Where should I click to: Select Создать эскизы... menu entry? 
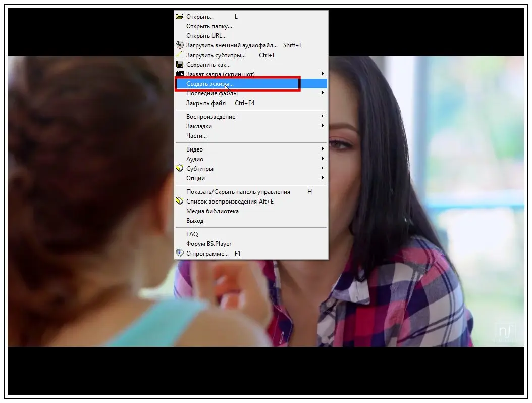(251, 83)
